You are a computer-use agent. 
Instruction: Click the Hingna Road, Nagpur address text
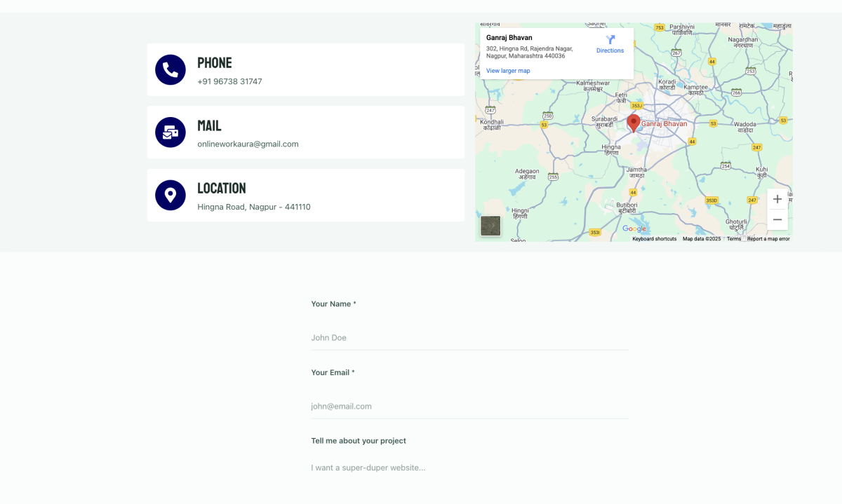click(x=253, y=207)
